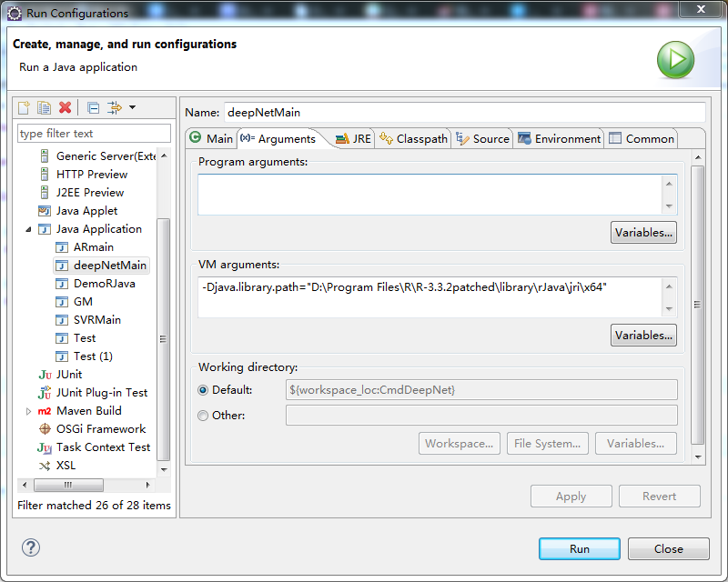Select the JUnit configuration type
This screenshot has height=582, width=728.
point(68,374)
